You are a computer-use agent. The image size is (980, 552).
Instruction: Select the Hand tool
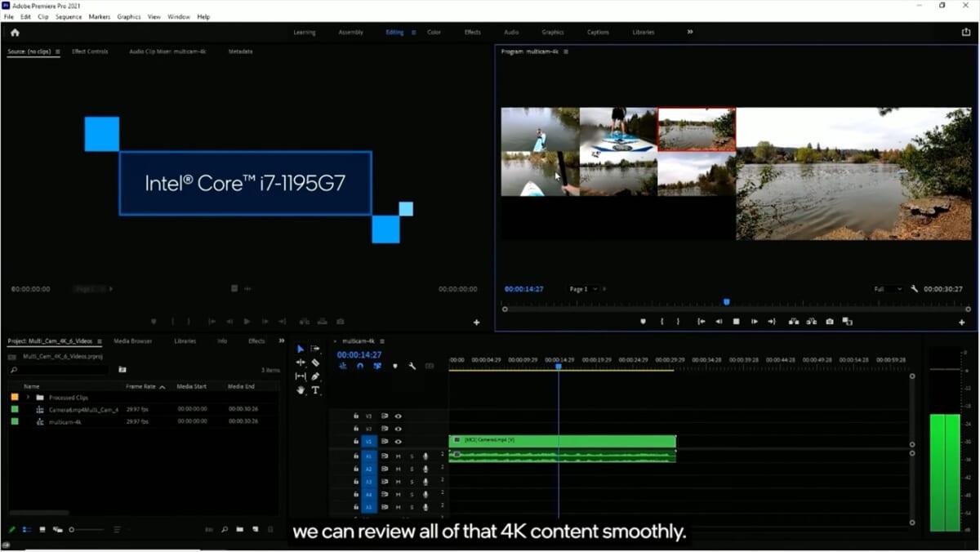[301, 390]
